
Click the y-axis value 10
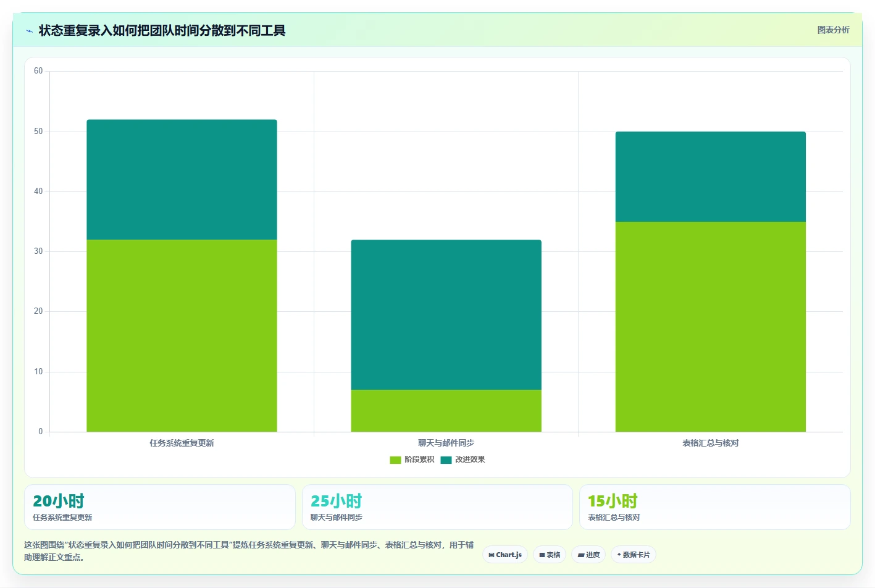coord(38,372)
